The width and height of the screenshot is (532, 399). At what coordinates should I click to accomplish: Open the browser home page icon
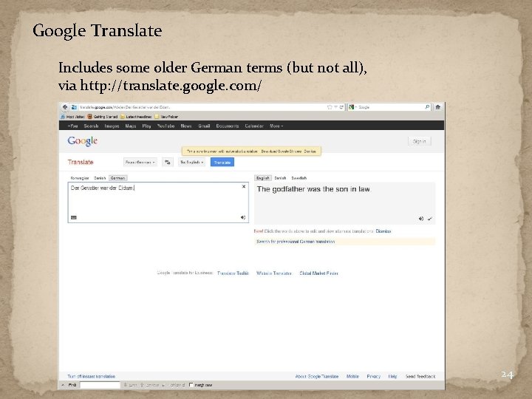pyautogui.click(x=438, y=107)
